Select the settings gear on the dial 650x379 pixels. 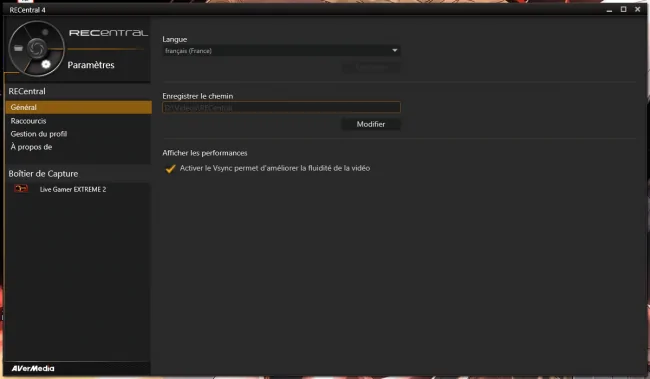tap(46, 64)
